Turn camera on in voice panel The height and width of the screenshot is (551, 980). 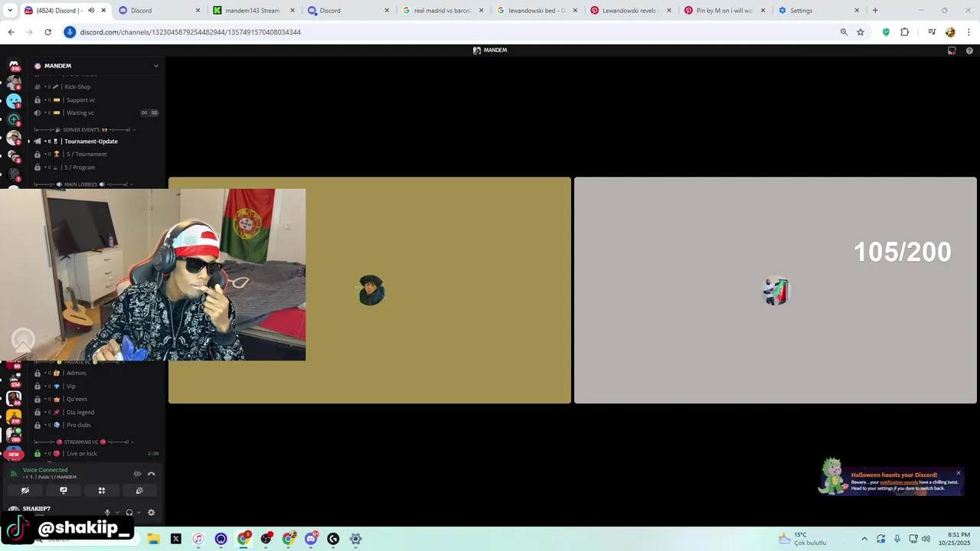(25, 491)
